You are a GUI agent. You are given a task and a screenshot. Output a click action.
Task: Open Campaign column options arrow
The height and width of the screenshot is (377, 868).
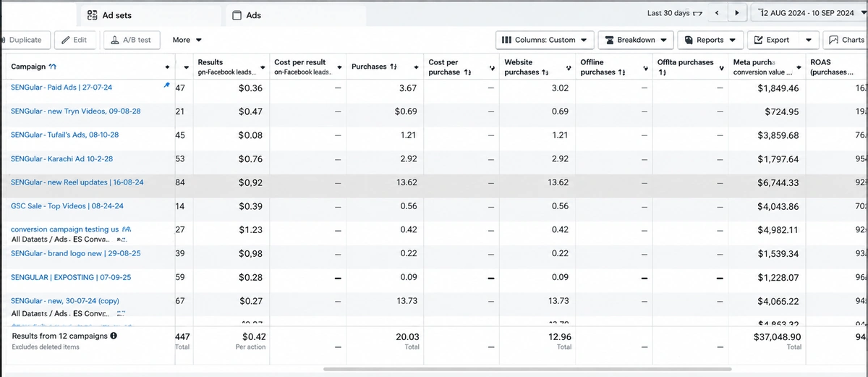168,67
